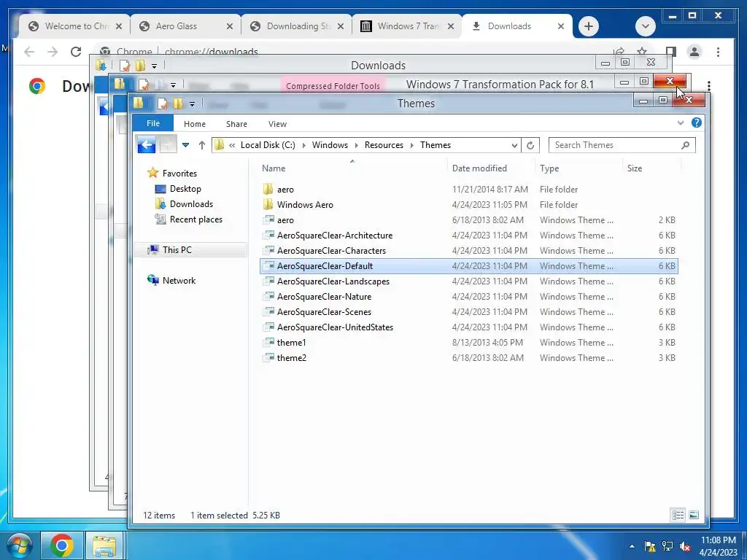Refresh the Themes folder

[x=530, y=145]
